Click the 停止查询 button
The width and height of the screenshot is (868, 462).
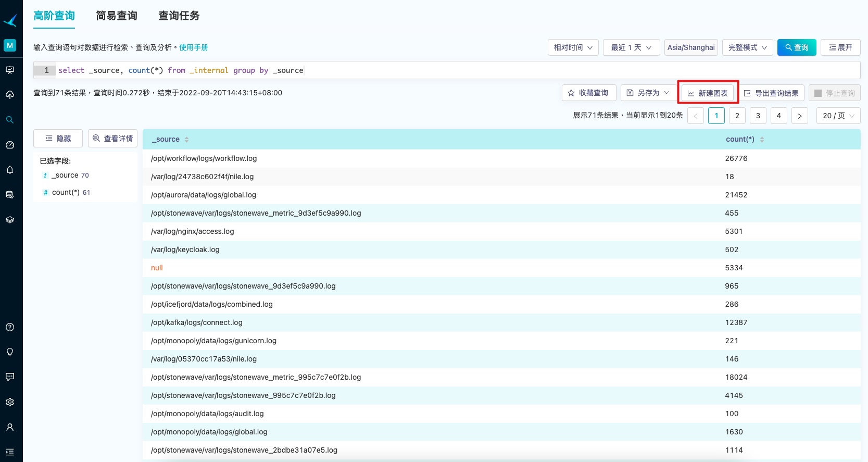[835, 93]
